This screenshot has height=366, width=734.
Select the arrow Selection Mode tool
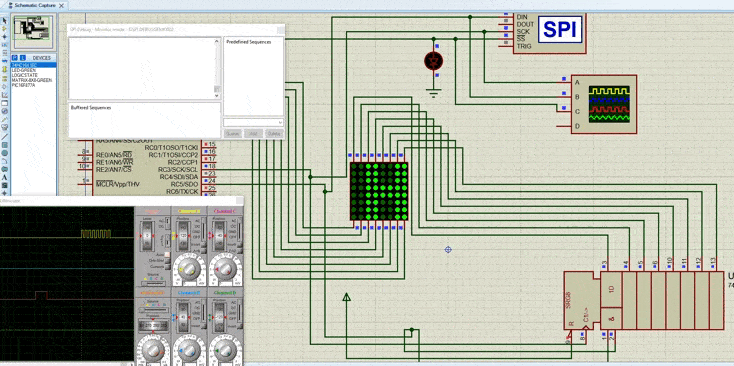coord(5,21)
